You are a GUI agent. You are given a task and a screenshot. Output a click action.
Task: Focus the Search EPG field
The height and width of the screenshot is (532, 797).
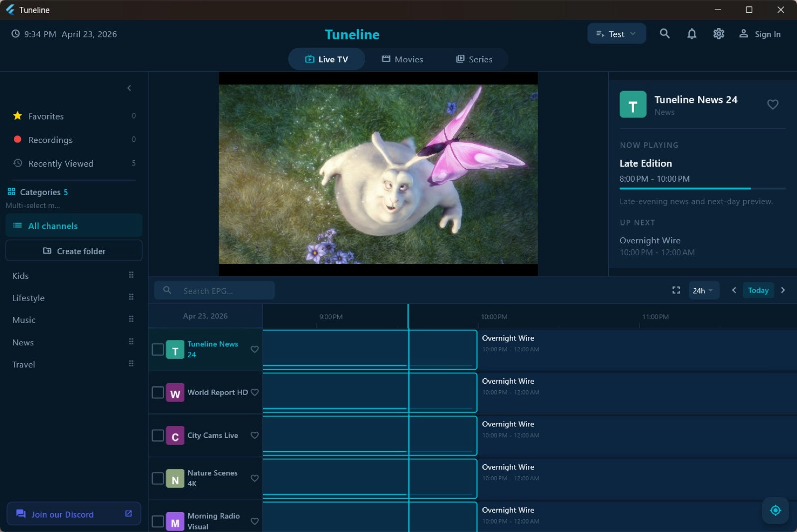point(214,291)
